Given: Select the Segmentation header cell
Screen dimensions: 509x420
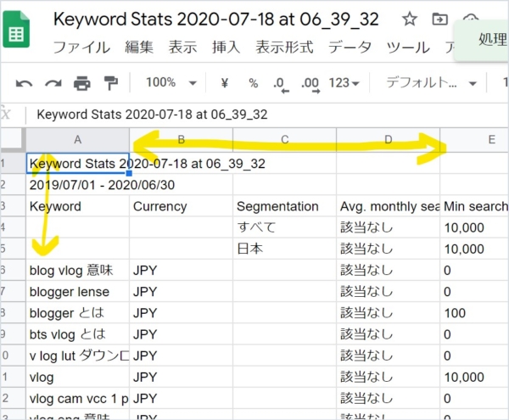Looking at the screenshot, I should tap(285, 206).
